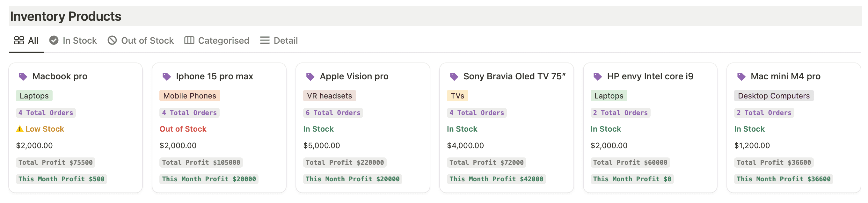Click the yellow TVs category tag
868x203 pixels.
(x=457, y=96)
